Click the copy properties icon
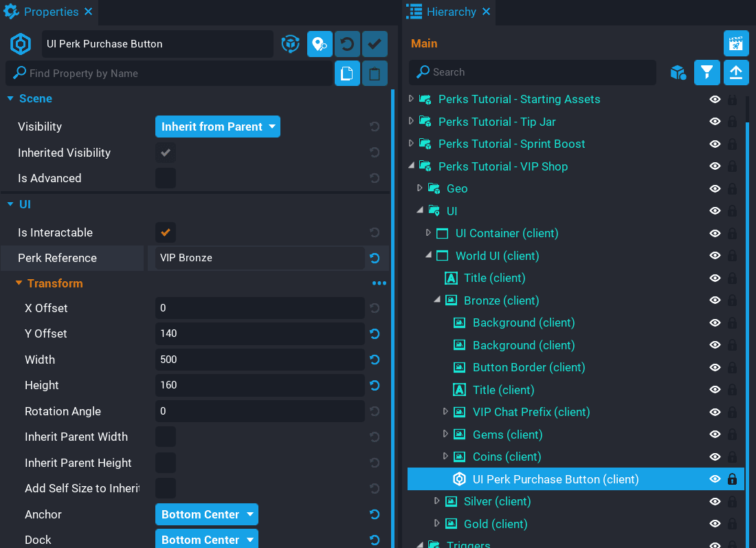 [347, 74]
